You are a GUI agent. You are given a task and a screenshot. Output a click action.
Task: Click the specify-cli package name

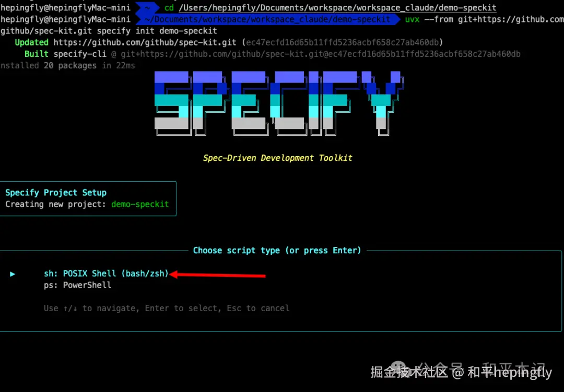(80, 54)
